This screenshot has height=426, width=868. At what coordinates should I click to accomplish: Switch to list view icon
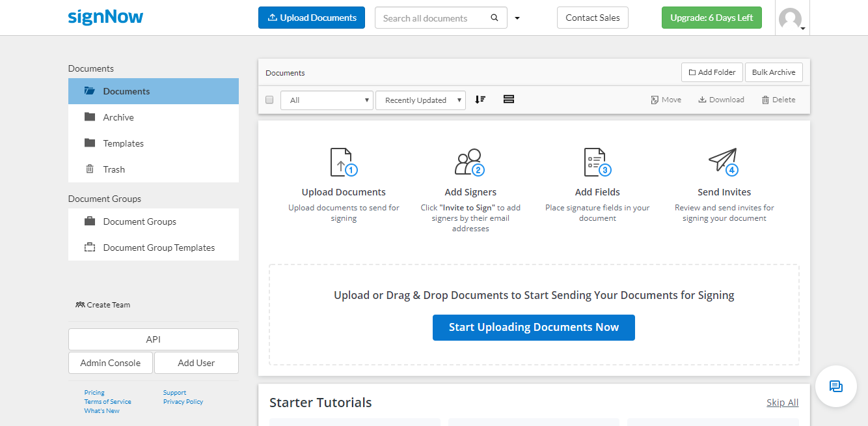click(509, 99)
